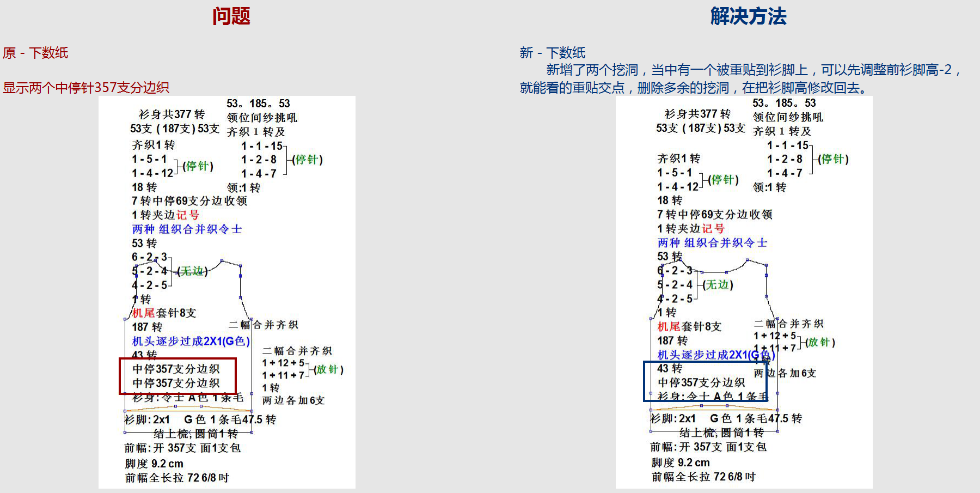Viewport: 980px width, 493px height.
Task: Click 前幅:开 357支 面1支包 in right diagram
Action: [708, 447]
